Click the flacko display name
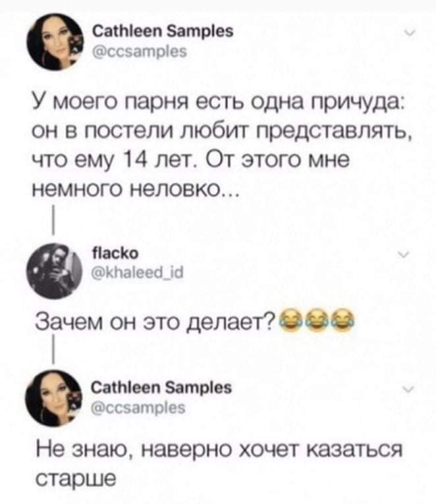This screenshot has height=504, width=436. pos(115,253)
